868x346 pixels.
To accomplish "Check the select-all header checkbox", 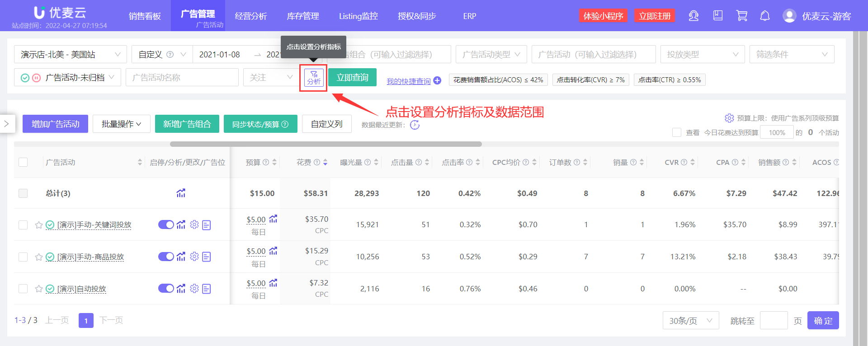I will tap(23, 162).
